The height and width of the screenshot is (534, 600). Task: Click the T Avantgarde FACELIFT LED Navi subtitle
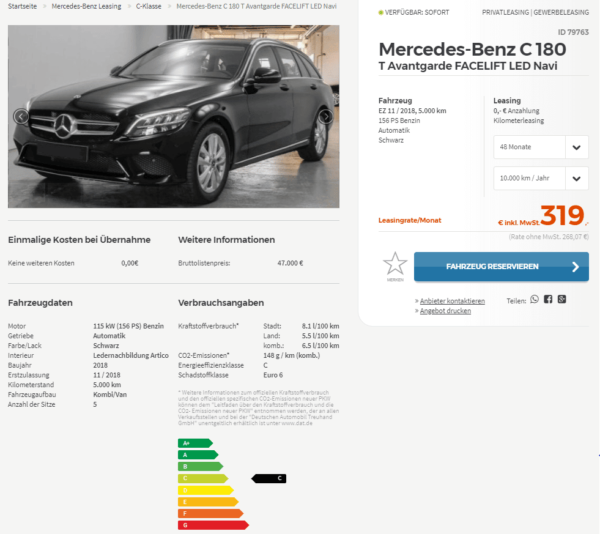click(x=468, y=66)
